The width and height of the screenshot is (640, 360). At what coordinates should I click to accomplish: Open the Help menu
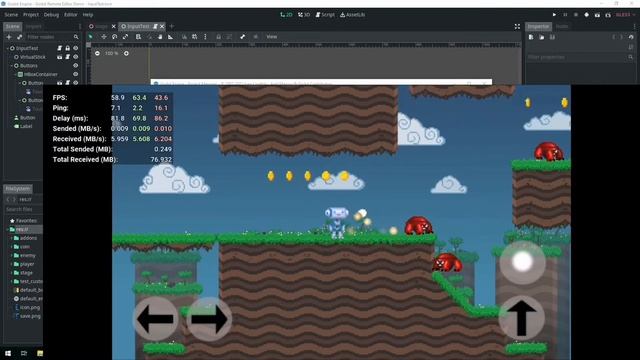(x=88, y=15)
